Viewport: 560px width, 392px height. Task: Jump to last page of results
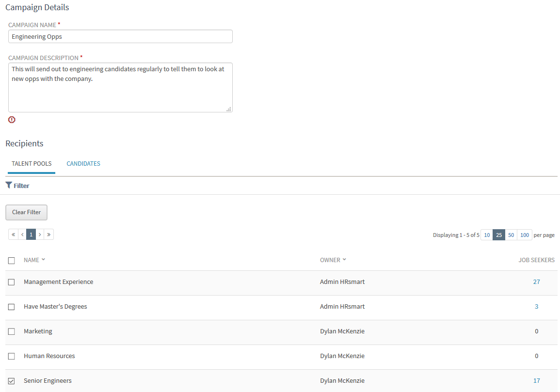coord(49,235)
